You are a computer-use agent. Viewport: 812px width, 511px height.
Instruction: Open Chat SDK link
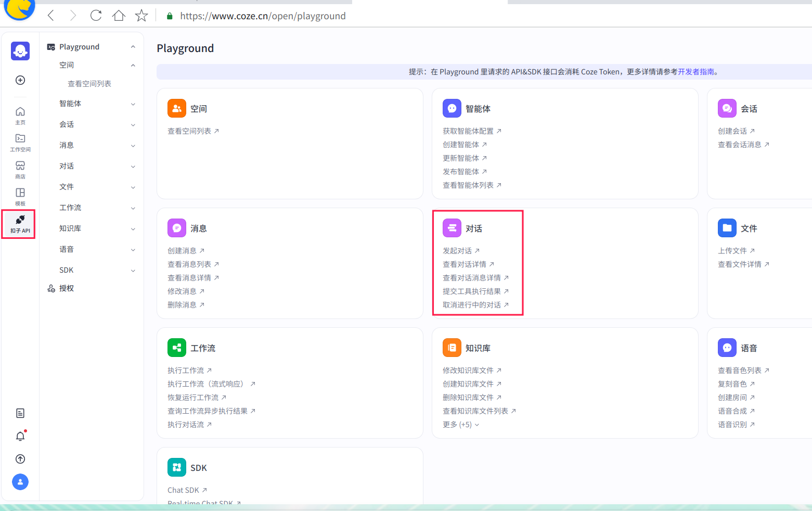point(187,490)
